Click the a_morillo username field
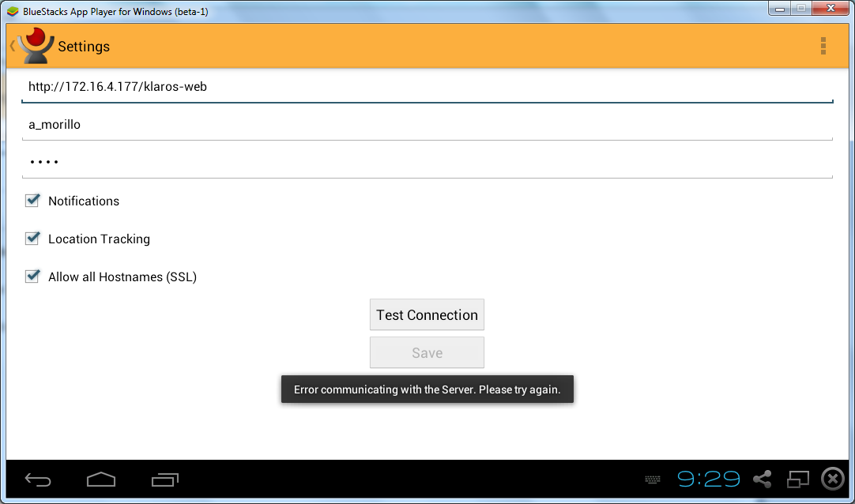 click(x=427, y=125)
